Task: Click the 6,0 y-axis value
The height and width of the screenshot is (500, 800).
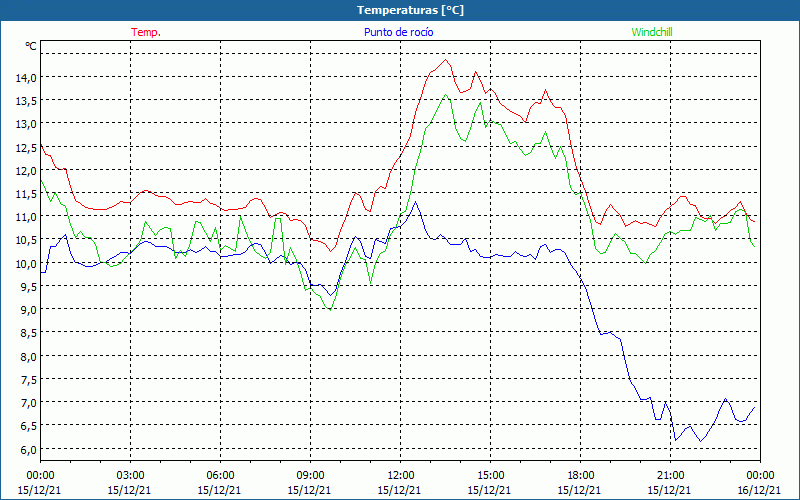Action: click(x=29, y=449)
